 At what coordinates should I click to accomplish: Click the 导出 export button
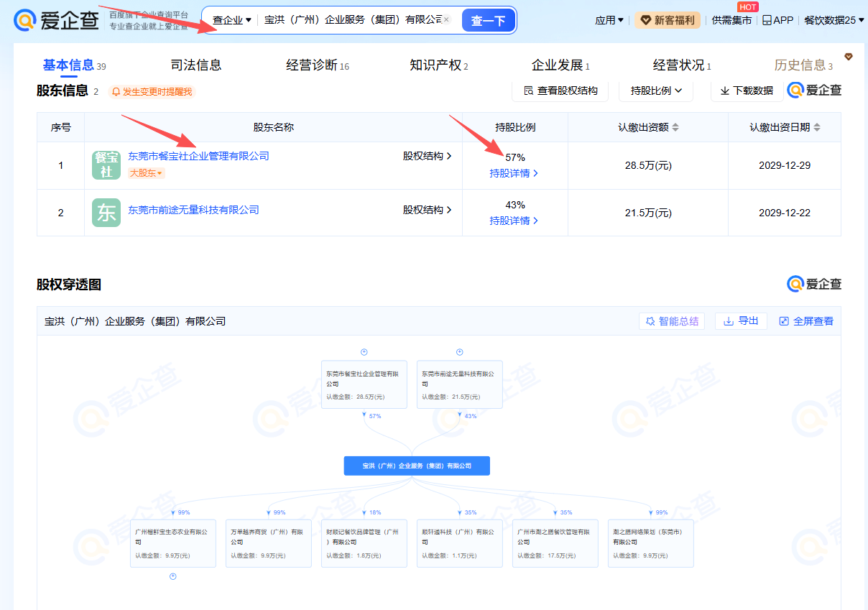(x=741, y=321)
